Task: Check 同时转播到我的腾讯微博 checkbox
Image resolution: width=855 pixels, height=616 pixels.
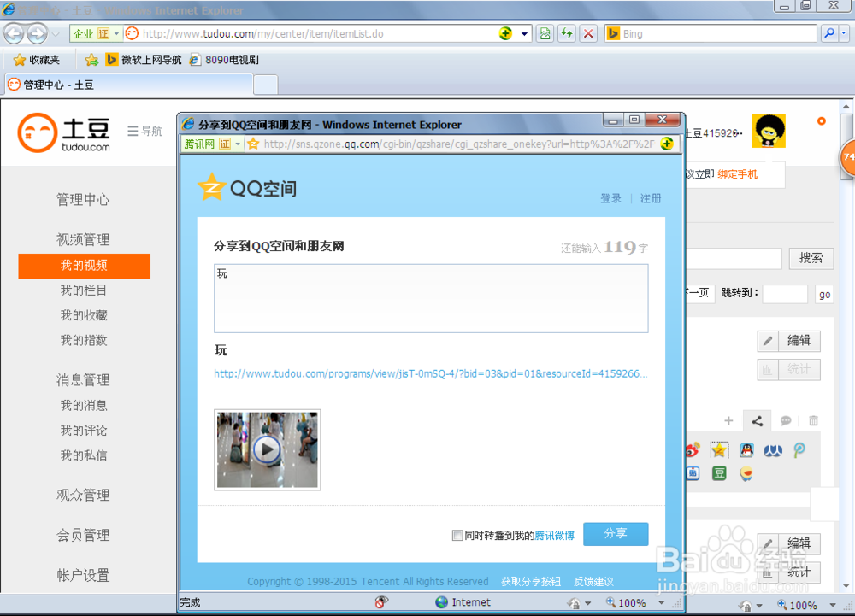Action: (457, 536)
